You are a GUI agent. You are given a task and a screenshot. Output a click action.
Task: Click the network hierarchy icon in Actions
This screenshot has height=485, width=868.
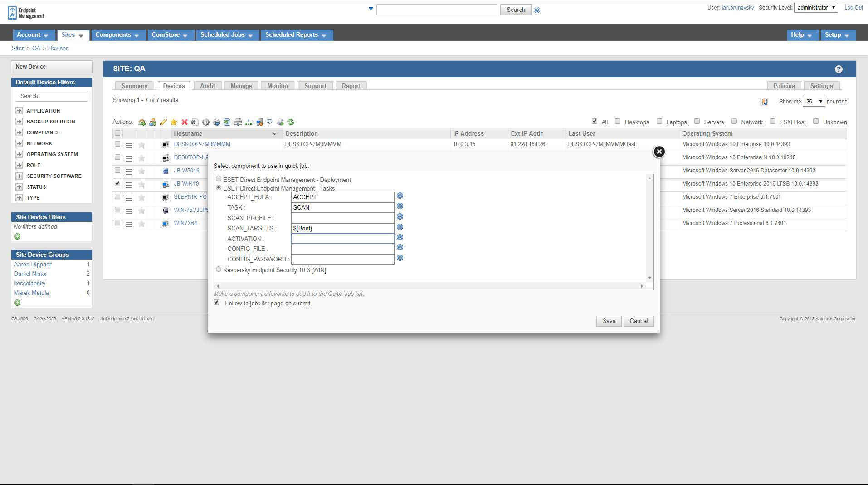[249, 122]
